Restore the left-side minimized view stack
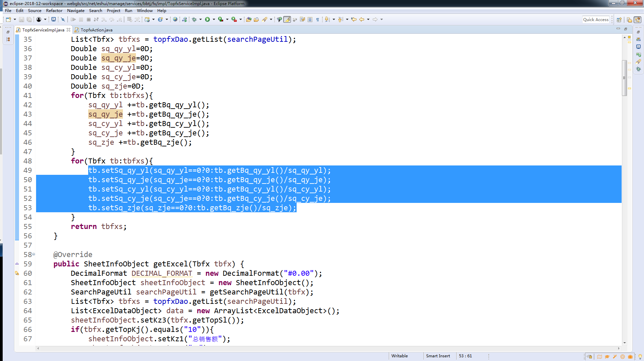 pos(8,32)
